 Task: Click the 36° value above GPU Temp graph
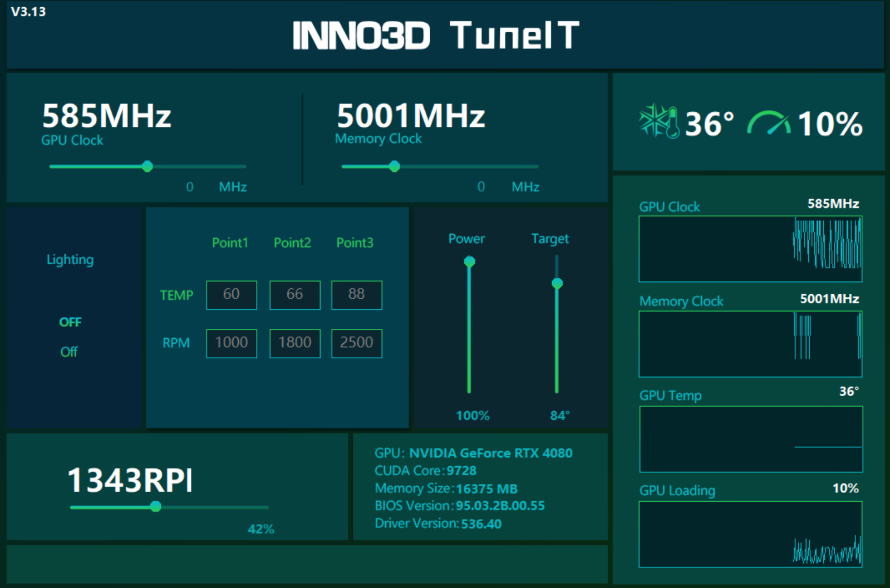(849, 391)
